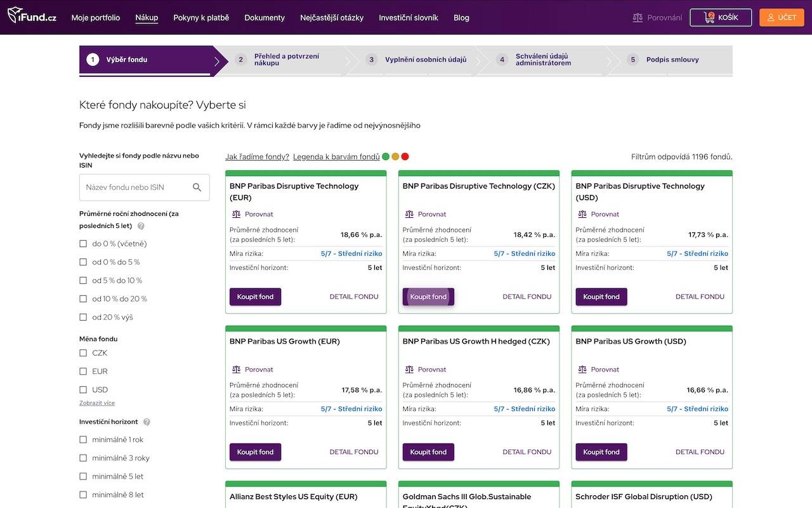Buy BNP Paribas Disruptive Technology (USD) fund
Screen dimensions: 812x508
[601, 297]
